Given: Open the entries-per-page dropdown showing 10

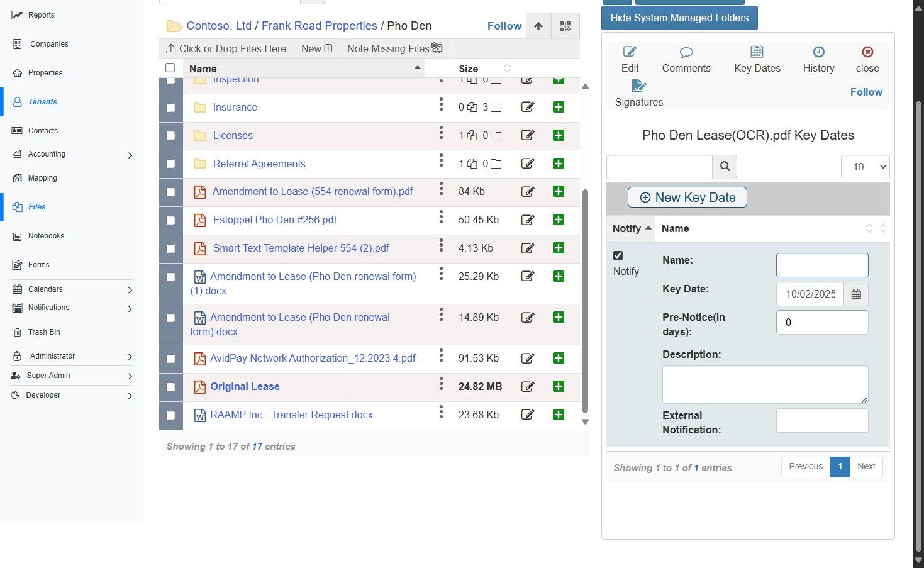Looking at the screenshot, I should click(865, 167).
